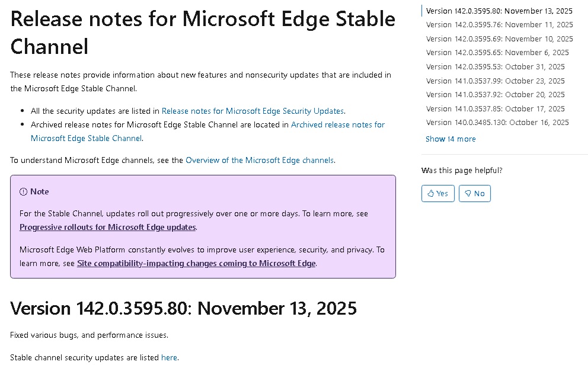588x368 pixels.
Task: Select Version 140.0.3485.130: October 16, 2025
Action: tap(497, 122)
